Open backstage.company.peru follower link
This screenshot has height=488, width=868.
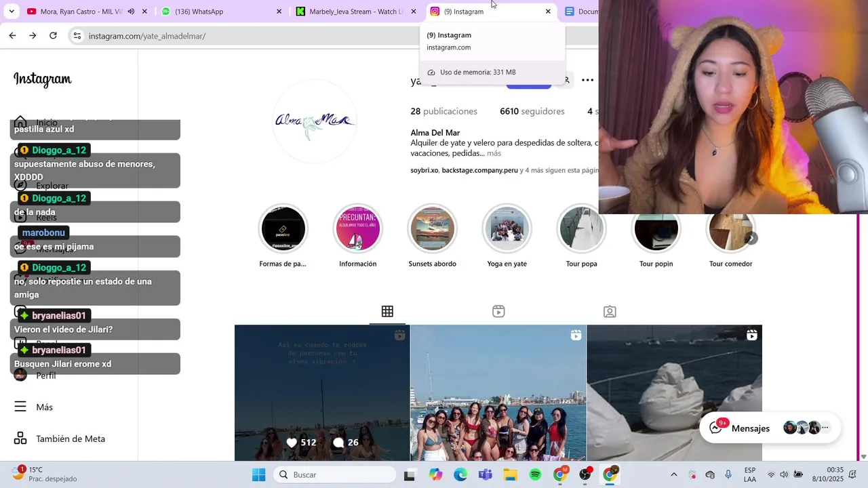(479, 170)
